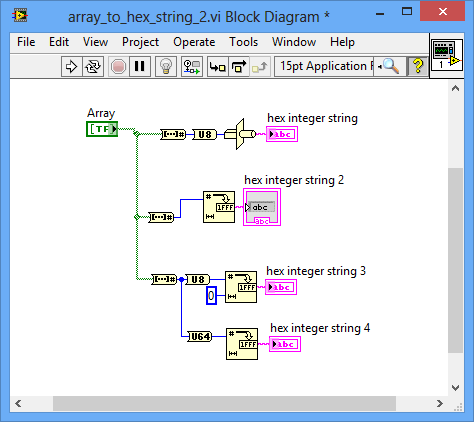The width and height of the screenshot is (474, 422).
Task: Click the LabVIEW icon in title bar
Action: coord(20,16)
